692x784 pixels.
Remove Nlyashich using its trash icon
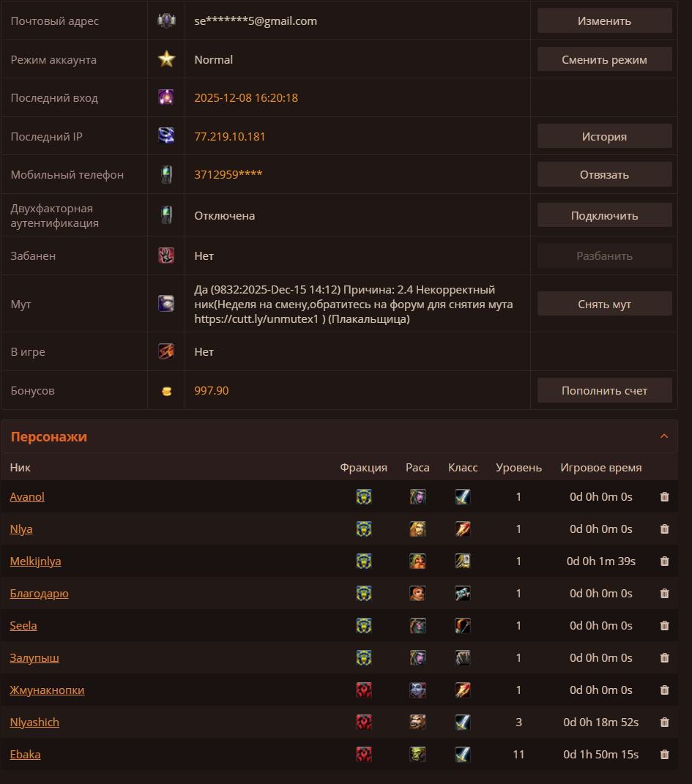pos(664,723)
